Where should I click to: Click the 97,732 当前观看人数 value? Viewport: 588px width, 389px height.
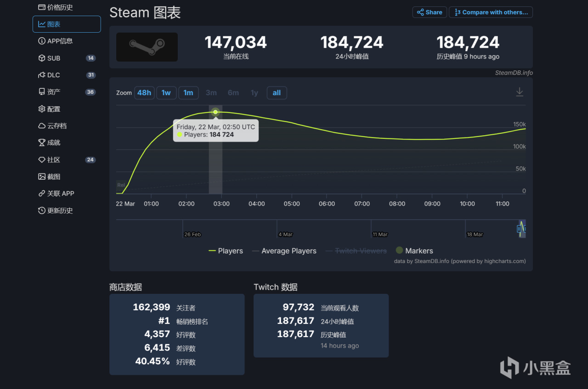click(299, 307)
